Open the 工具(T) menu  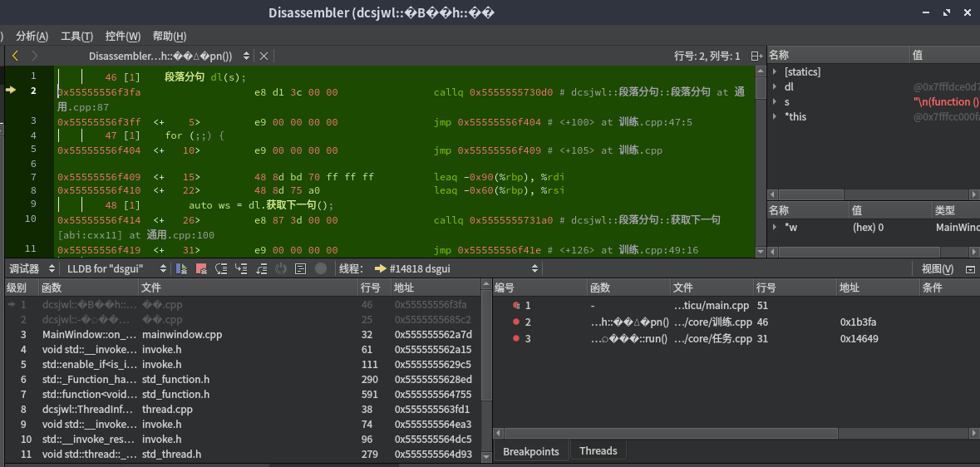click(76, 37)
